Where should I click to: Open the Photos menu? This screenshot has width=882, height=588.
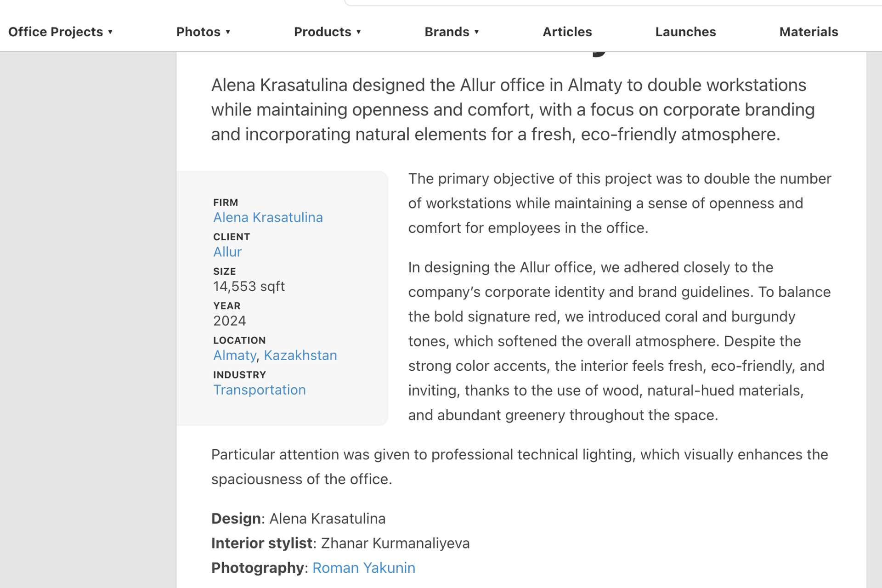pyautogui.click(x=198, y=32)
